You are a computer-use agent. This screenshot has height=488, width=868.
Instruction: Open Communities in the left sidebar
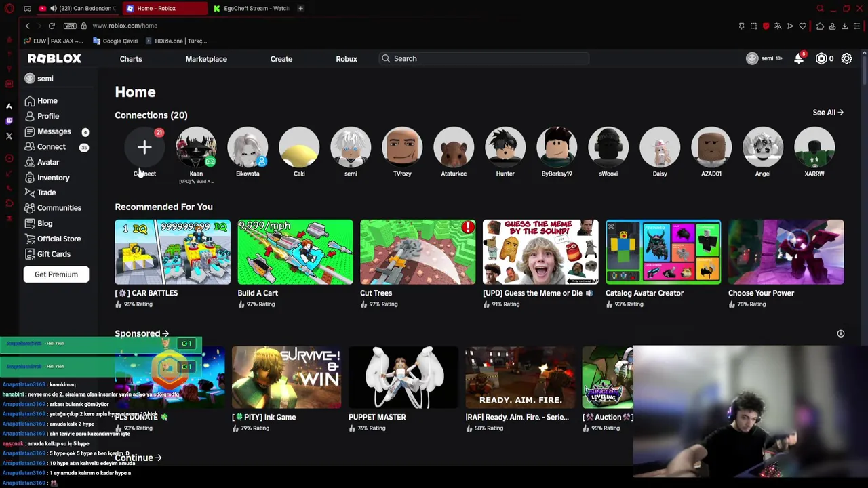(x=59, y=208)
